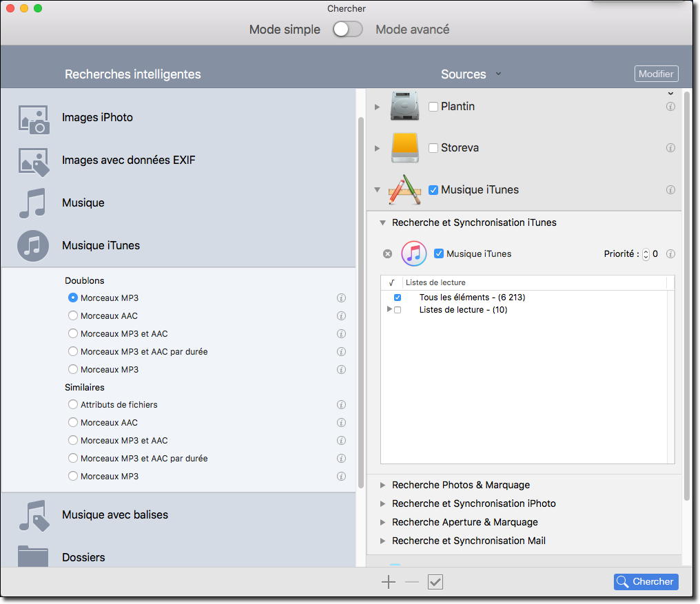The height and width of the screenshot is (604, 700).
Task: Start the search with the Chercher button
Action: (x=646, y=582)
